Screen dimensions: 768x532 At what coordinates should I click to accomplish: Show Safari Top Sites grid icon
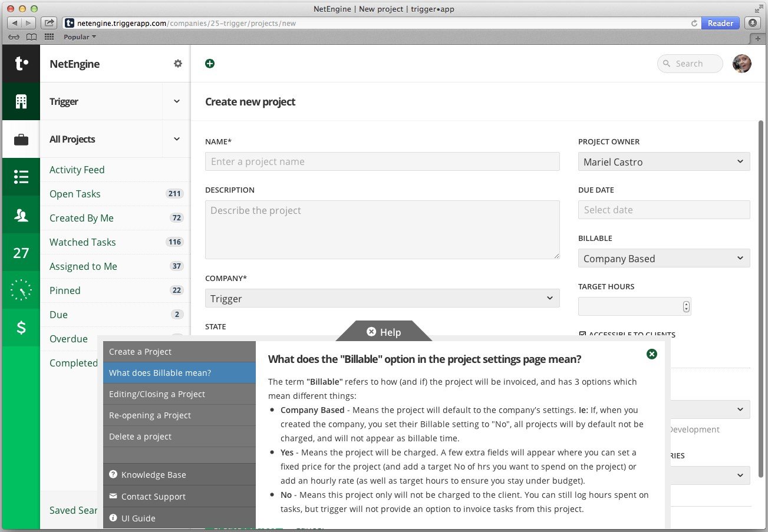[x=50, y=37]
